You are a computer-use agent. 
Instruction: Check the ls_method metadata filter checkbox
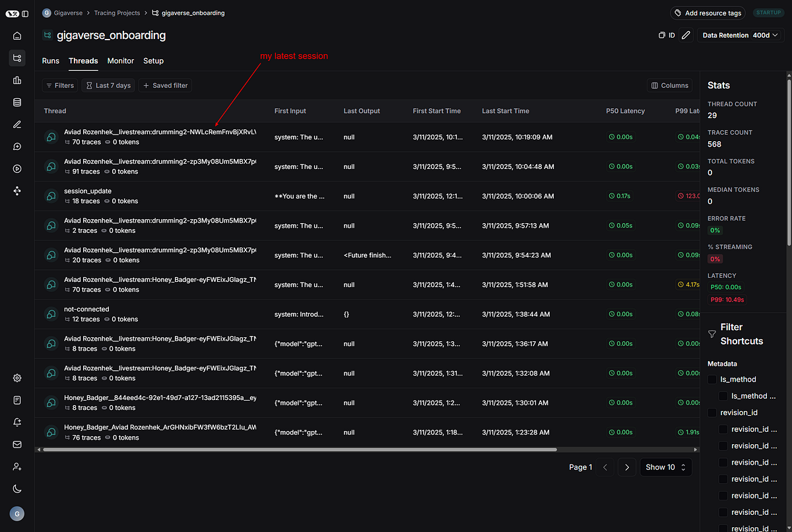tap(711, 379)
